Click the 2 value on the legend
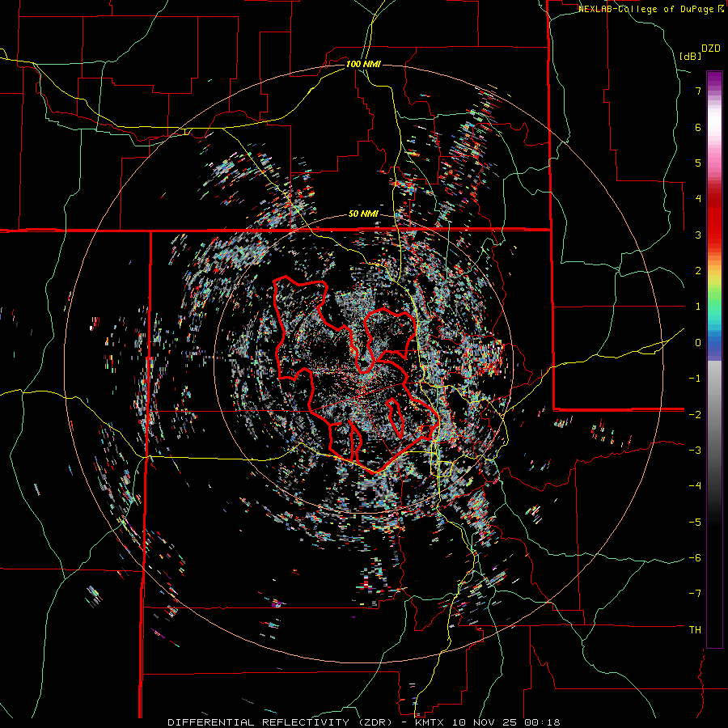The width and height of the screenshot is (728, 728). coord(698,271)
